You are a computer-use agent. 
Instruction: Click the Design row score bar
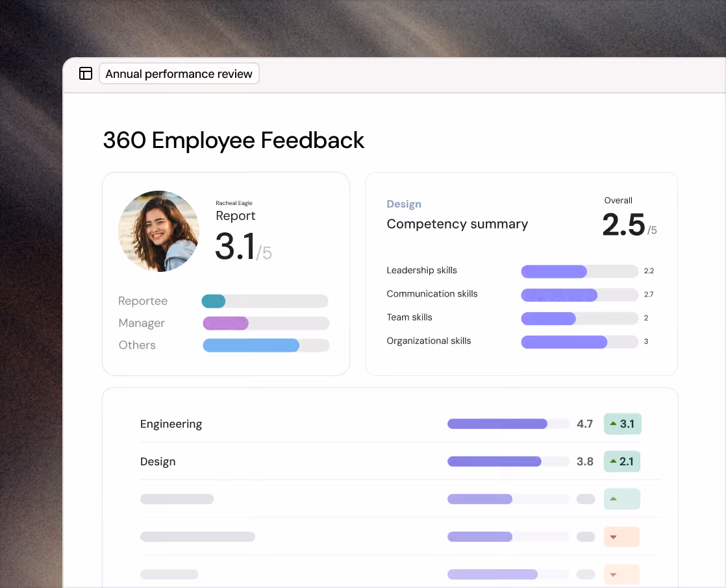[508, 461]
